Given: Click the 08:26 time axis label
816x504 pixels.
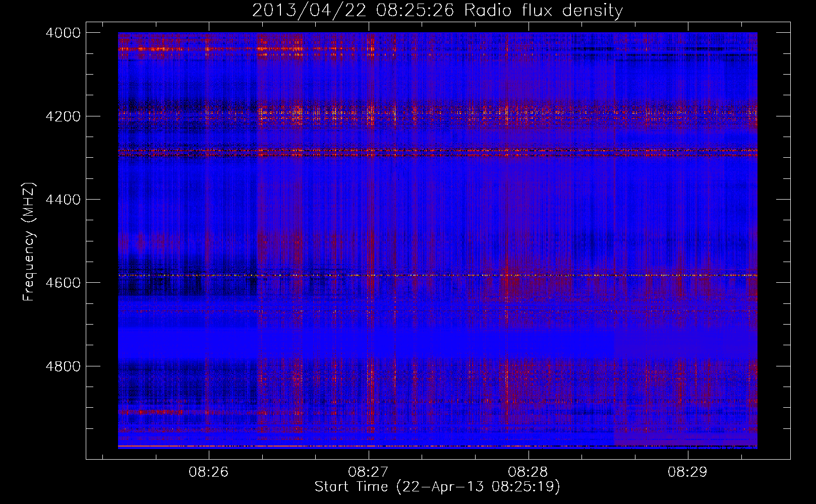Looking at the screenshot, I should click(x=208, y=472).
